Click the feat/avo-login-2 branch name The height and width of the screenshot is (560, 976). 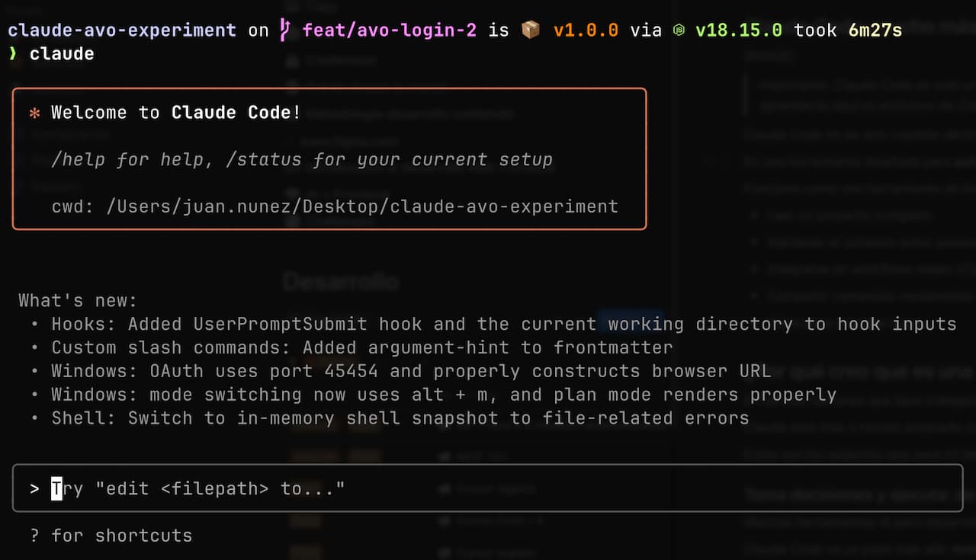click(x=390, y=30)
